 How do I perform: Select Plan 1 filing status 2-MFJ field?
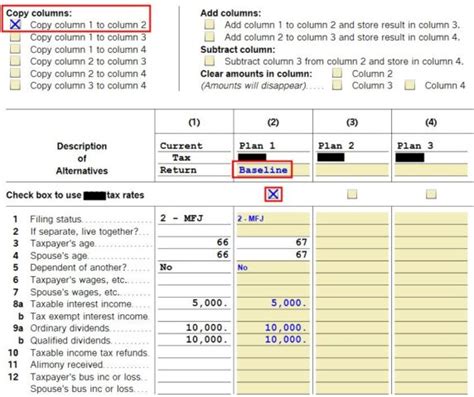273,219
